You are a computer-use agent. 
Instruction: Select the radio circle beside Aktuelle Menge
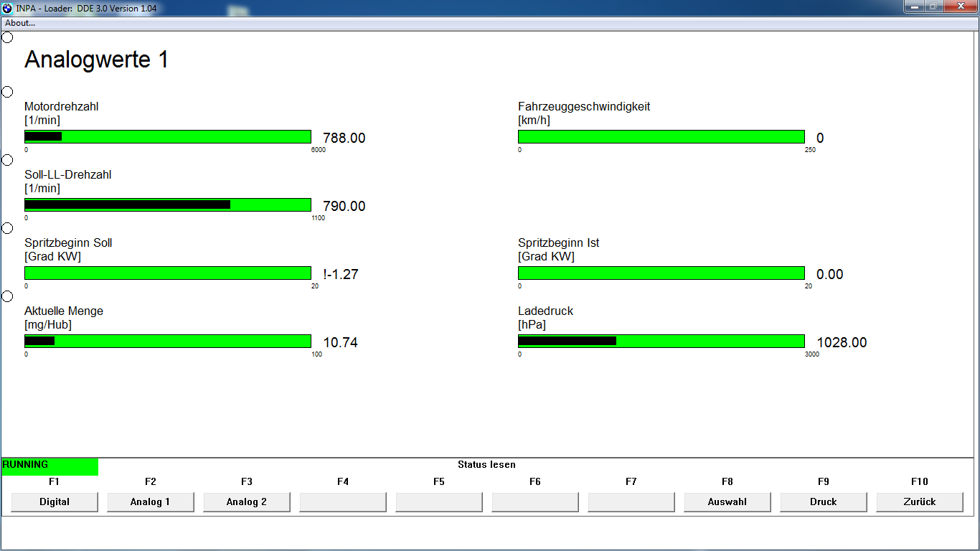(7, 296)
